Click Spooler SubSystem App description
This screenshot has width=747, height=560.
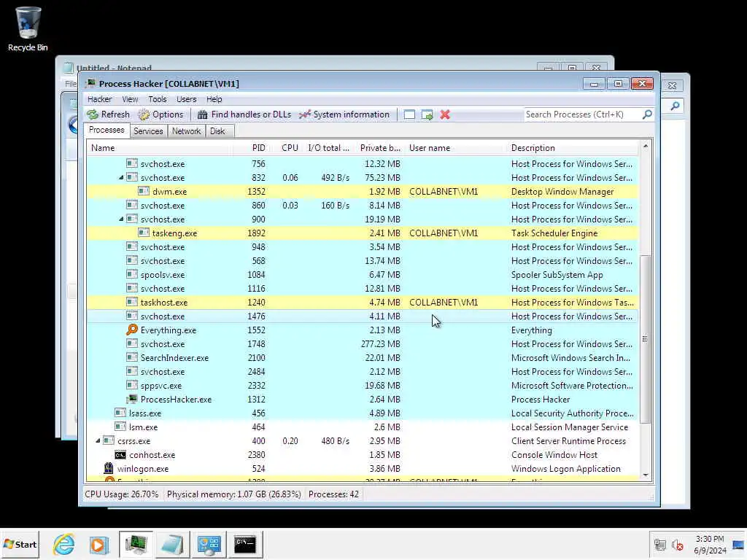pos(557,275)
